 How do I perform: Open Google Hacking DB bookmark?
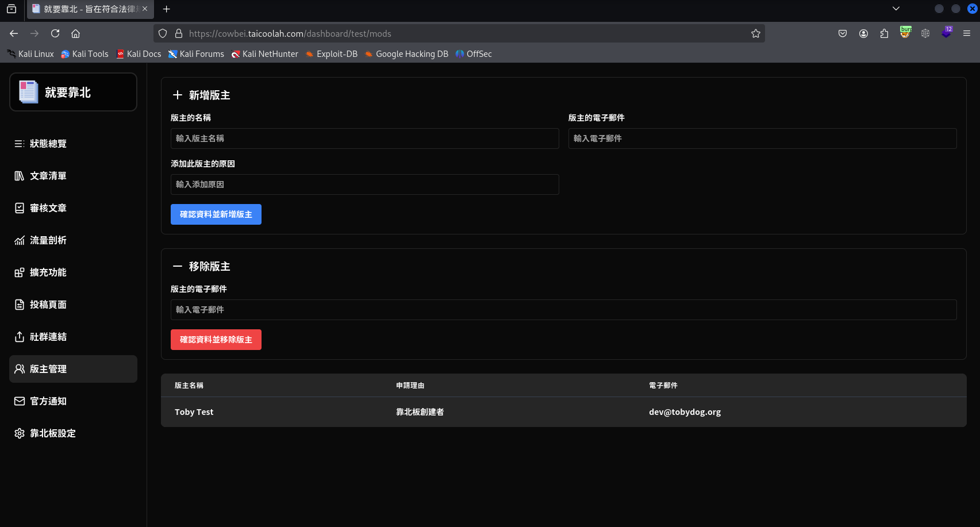(x=406, y=54)
